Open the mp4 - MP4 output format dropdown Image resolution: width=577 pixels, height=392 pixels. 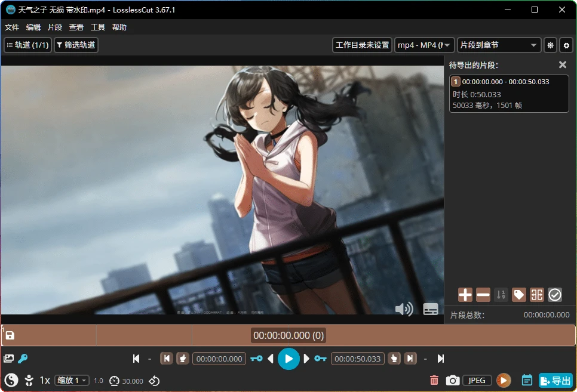[x=423, y=45]
